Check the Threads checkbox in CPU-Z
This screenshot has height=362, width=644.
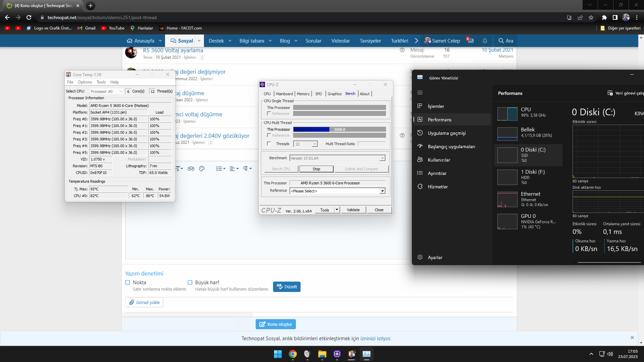[269, 144]
